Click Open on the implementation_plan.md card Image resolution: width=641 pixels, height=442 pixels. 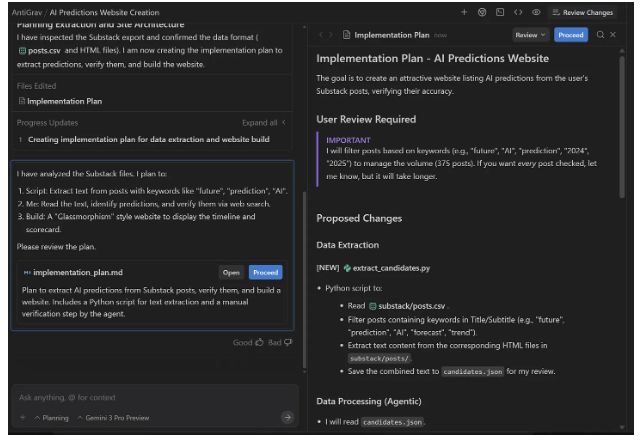tap(231, 272)
